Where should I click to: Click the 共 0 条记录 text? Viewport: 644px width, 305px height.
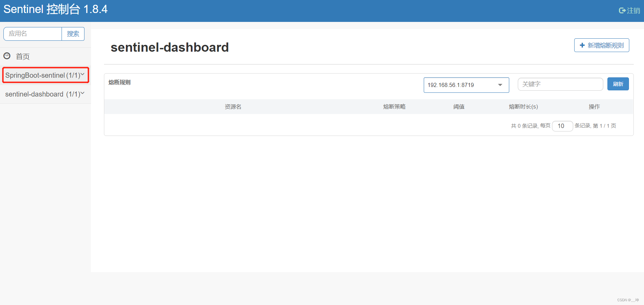tap(524, 126)
